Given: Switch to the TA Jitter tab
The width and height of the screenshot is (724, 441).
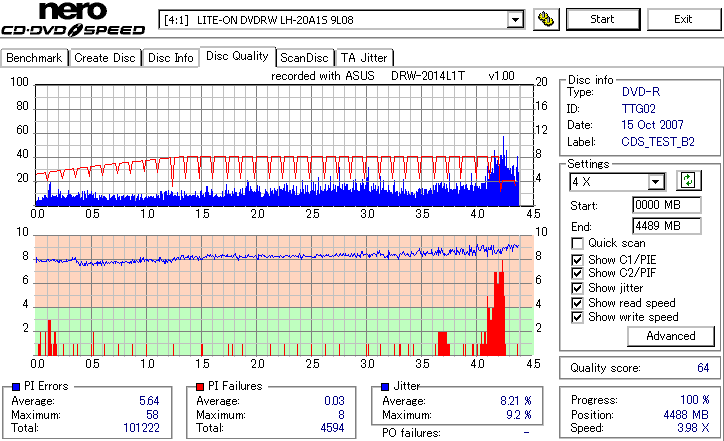Looking at the screenshot, I should click(364, 58).
